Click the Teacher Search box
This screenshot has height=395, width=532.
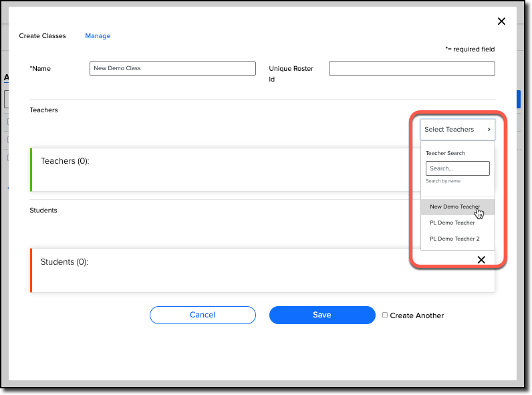[x=457, y=168]
